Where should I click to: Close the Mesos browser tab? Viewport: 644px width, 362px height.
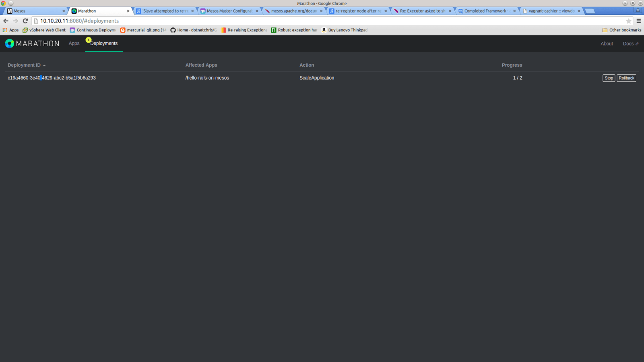(64, 11)
